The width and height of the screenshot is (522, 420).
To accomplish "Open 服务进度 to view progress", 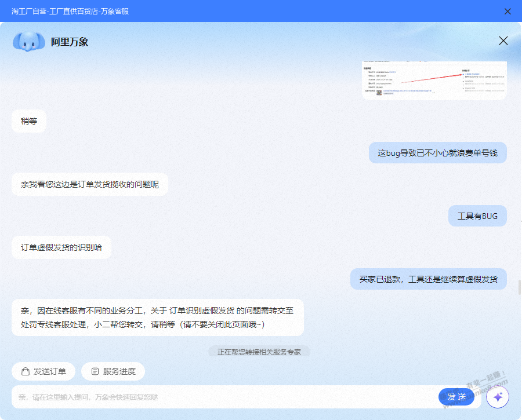I will (x=113, y=371).
